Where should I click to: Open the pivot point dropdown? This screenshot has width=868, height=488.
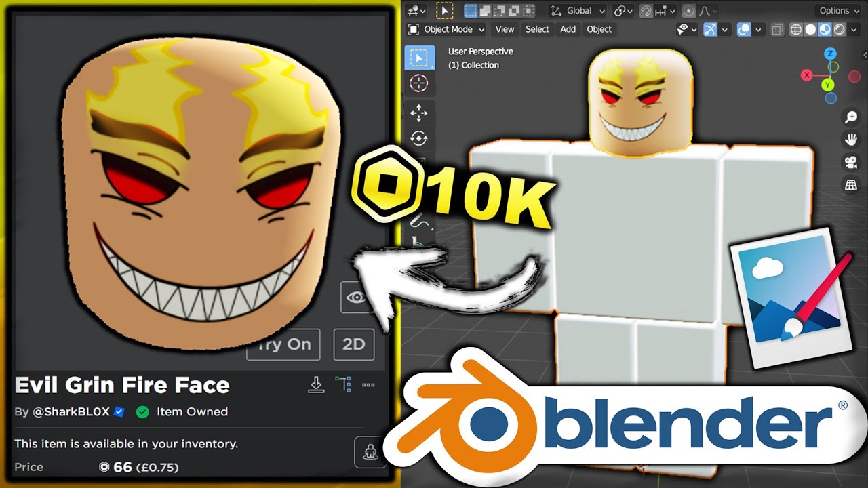coord(623,11)
